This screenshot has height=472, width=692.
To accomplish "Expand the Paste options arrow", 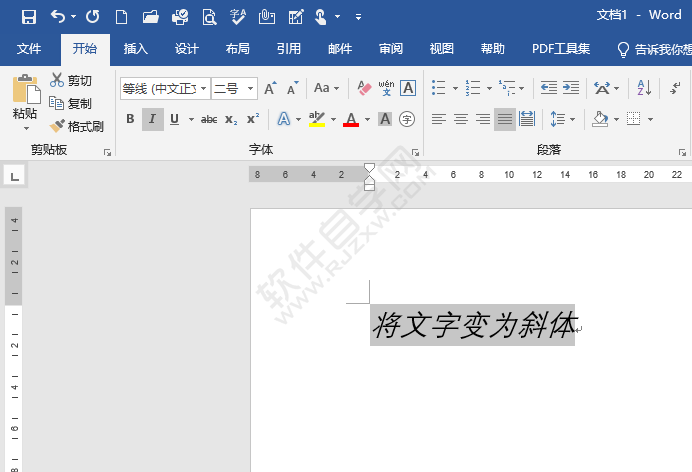I will 26,128.
